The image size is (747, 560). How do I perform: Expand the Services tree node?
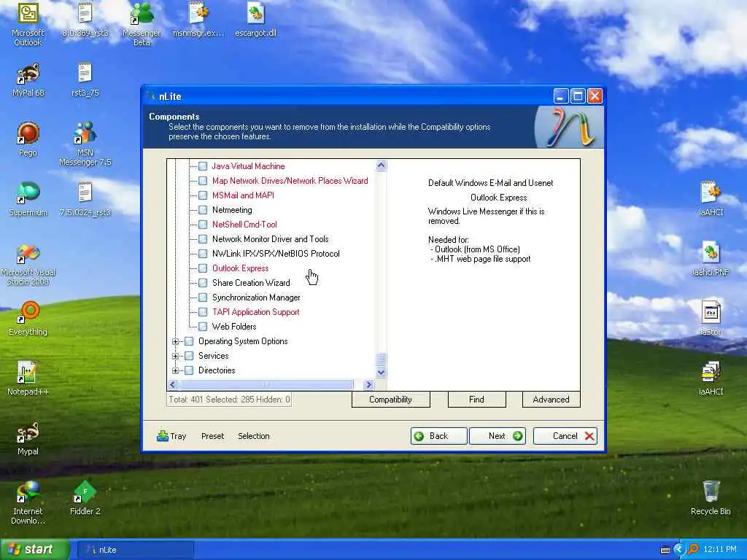[x=175, y=356]
